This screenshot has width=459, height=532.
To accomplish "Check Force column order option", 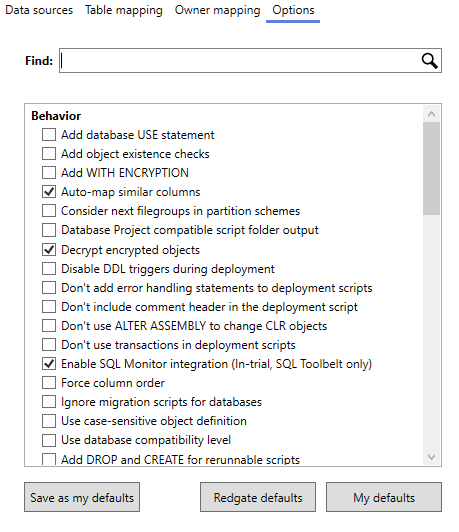I will point(49,383).
